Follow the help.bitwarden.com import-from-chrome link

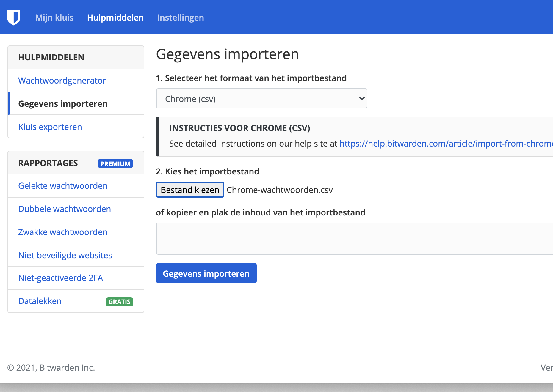click(x=446, y=144)
